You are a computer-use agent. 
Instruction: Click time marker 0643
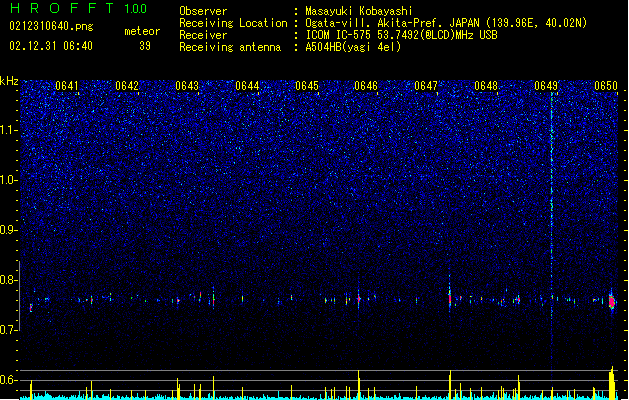pos(187,86)
